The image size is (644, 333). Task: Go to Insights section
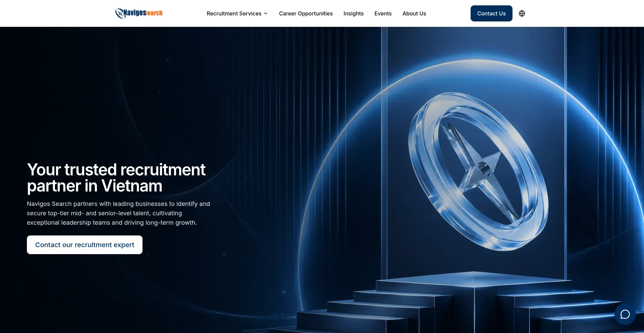354,13
